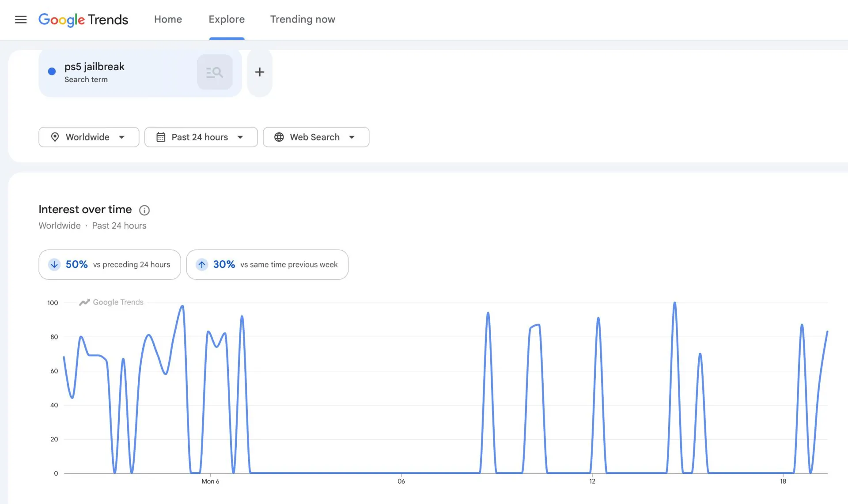Click the globe icon in Web Search
The width and height of the screenshot is (848, 504).
click(279, 137)
